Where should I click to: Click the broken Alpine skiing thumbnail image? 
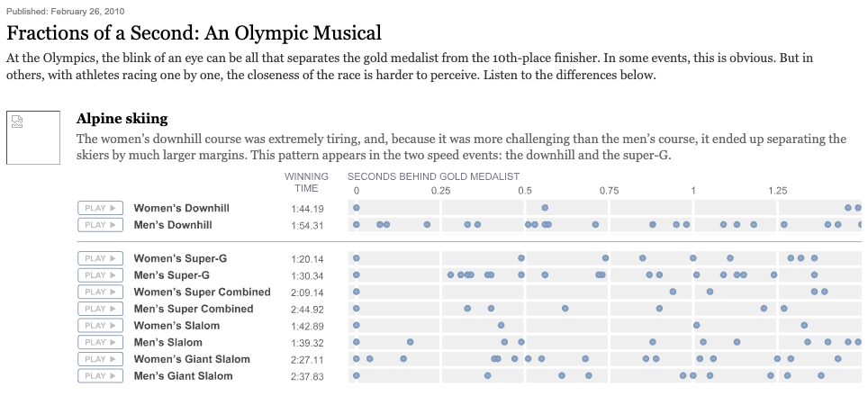pos(33,138)
